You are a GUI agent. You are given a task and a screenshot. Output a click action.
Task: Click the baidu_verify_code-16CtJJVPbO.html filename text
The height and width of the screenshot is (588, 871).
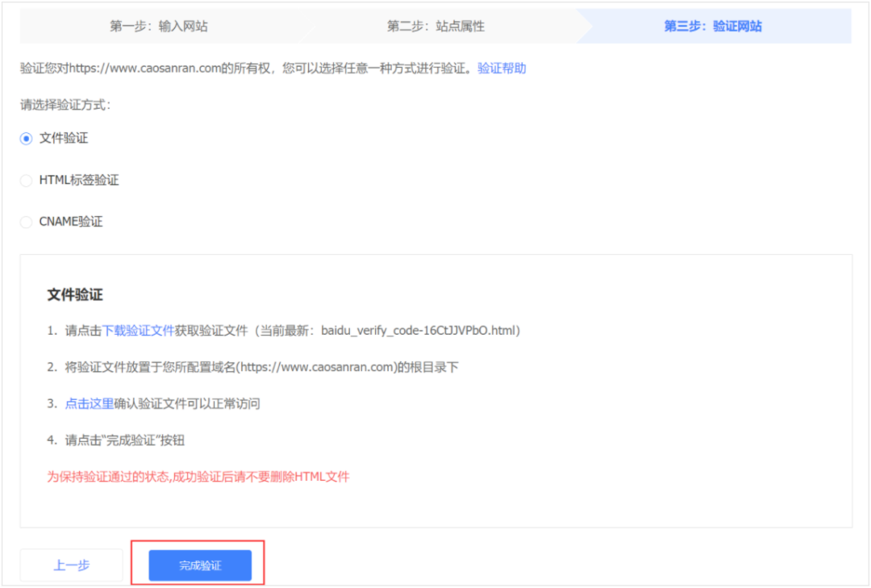(x=419, y=331)
